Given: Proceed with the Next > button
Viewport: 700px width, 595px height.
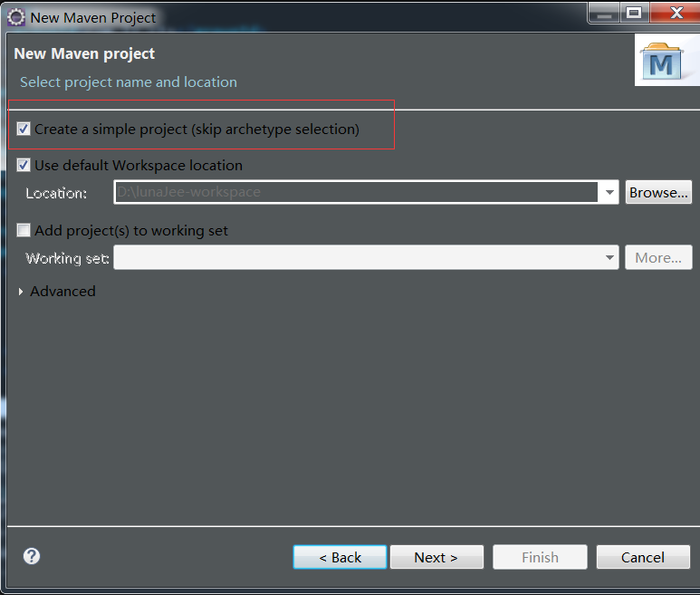Looking at the screenshot, I should pyautogui.click(x=436, y=557).
